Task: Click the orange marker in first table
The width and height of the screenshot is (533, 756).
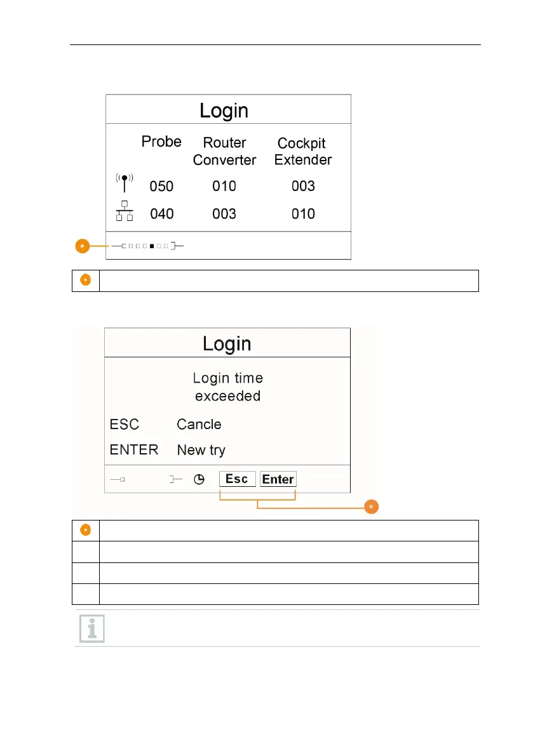Action: point(85,280)
